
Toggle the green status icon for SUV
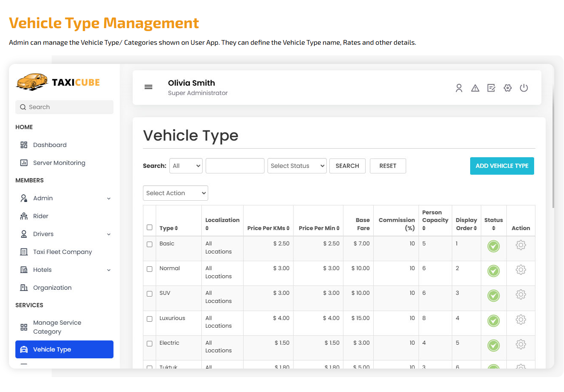(494, 296)
